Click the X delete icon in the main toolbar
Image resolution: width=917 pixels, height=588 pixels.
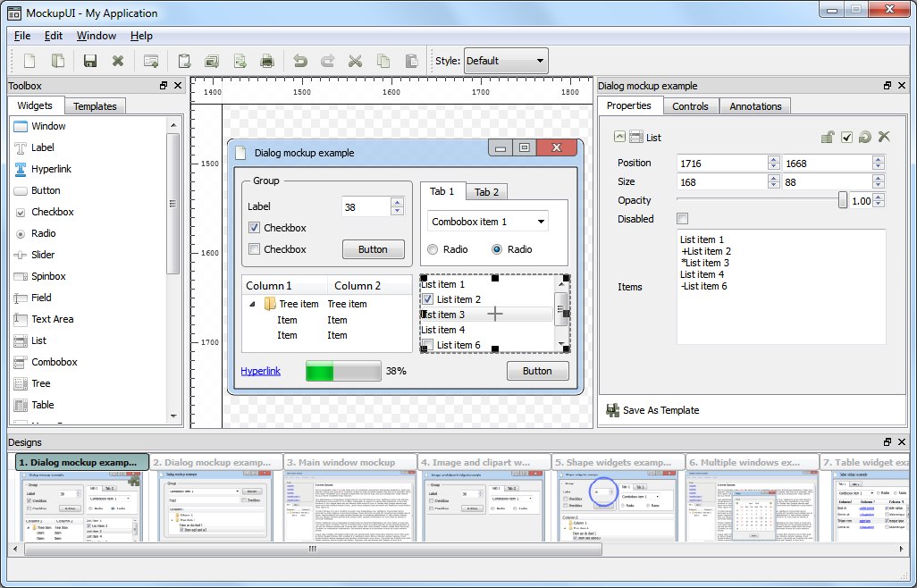pos(118,61)
